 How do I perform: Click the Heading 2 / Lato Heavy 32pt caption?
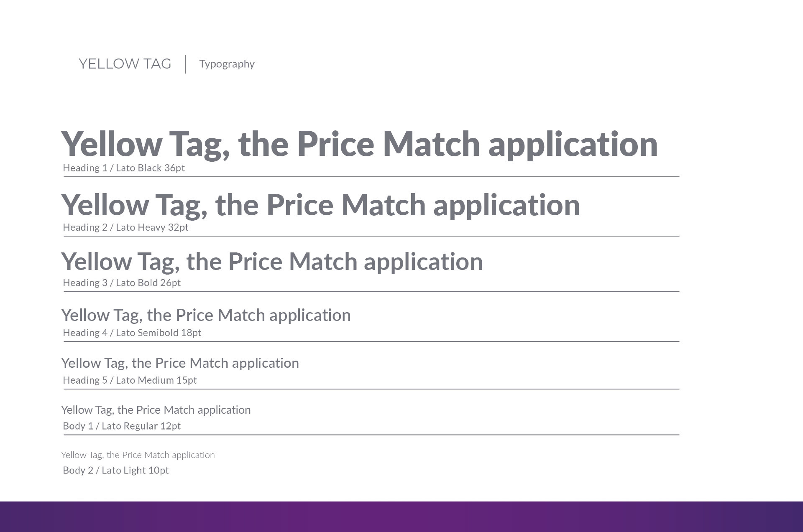tap(125, 227)
